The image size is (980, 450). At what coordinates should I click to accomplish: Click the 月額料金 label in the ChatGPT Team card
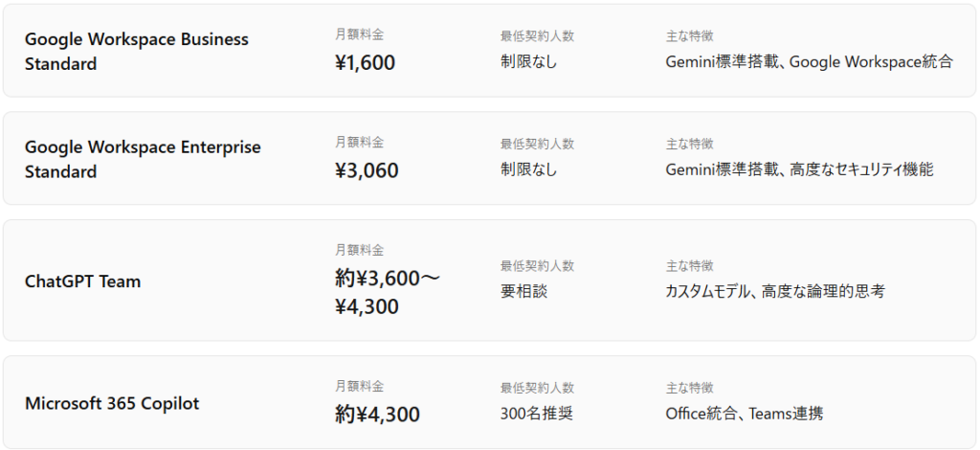coord(359,250)
